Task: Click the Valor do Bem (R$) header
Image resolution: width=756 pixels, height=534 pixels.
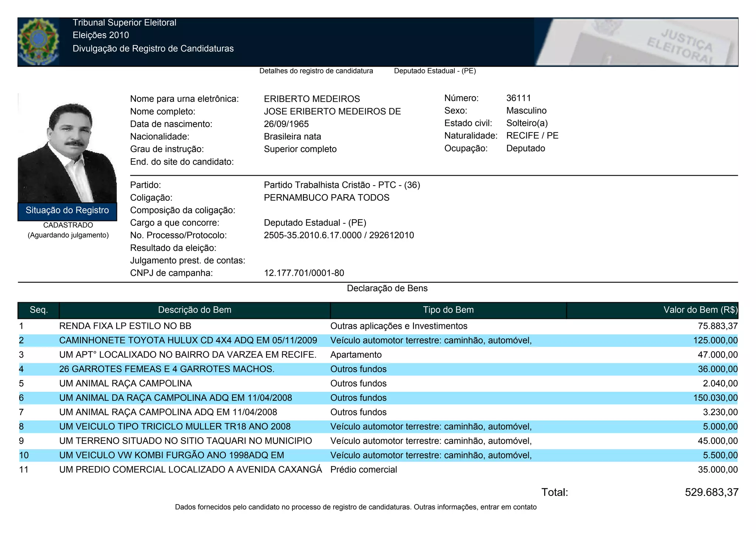Action: point(700,310)
